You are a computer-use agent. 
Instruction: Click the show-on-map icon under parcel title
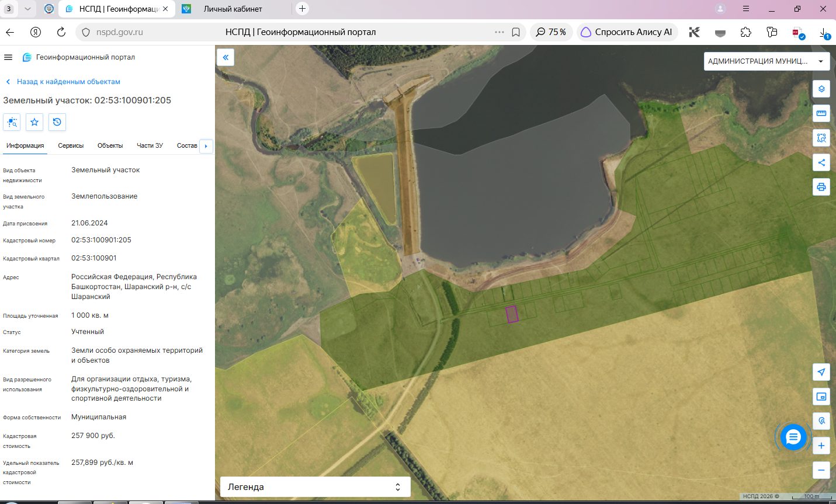pyautogui.click(x=12, y=122)
